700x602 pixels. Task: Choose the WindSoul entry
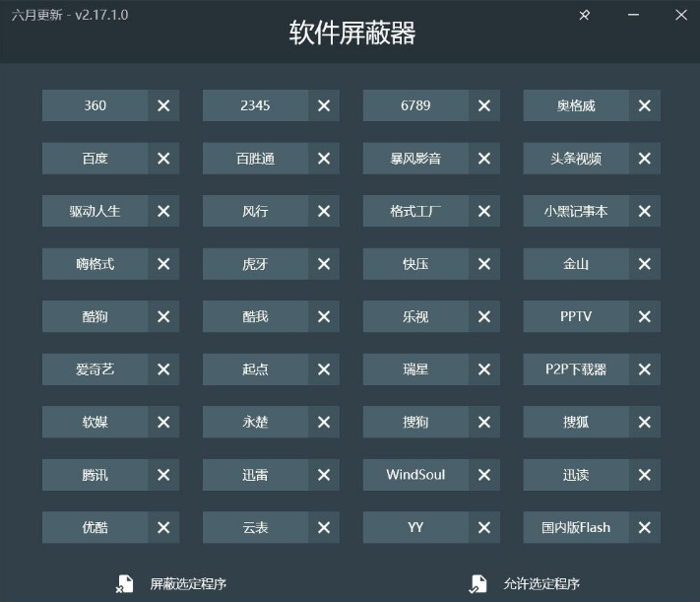pyautogui.click(x=415, y=475)
